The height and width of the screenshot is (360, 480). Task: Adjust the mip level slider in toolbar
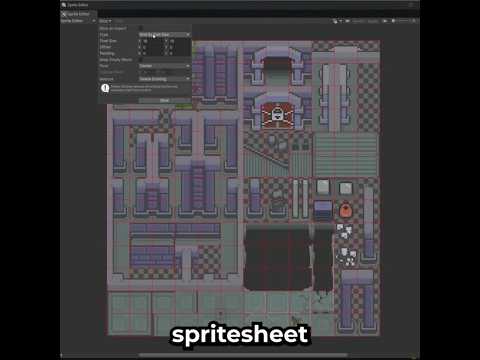[x=403, y=21]
